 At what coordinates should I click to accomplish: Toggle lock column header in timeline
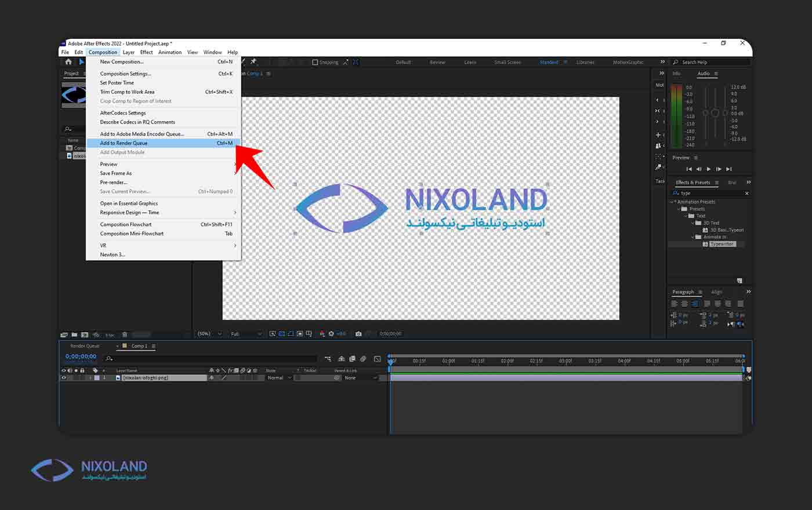pyautogui.click(x=82, y=370)
